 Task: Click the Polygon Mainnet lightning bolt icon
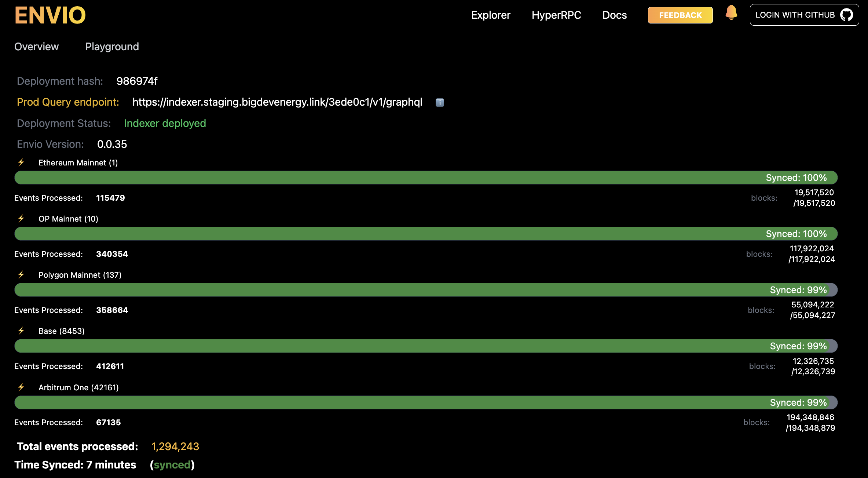[21, 275]
